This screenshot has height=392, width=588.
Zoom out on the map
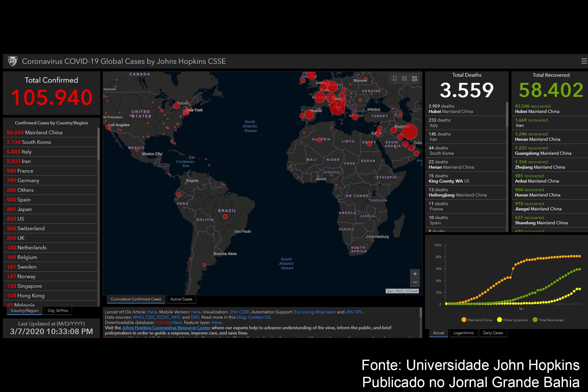point(415,282)
